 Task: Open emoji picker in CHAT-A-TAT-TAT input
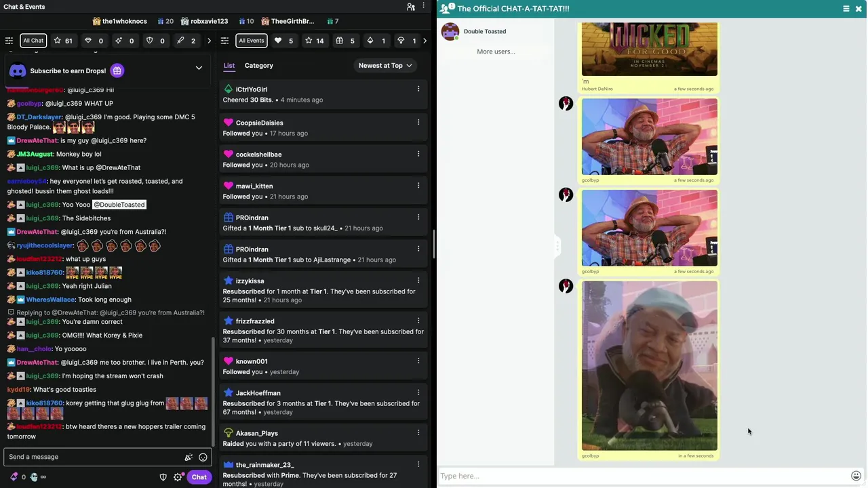856,476
